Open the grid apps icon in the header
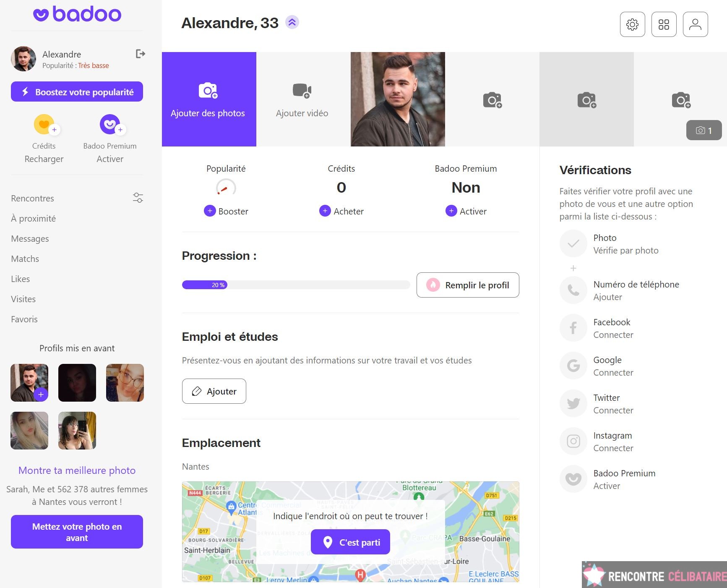727x588 pixels. 664,24
